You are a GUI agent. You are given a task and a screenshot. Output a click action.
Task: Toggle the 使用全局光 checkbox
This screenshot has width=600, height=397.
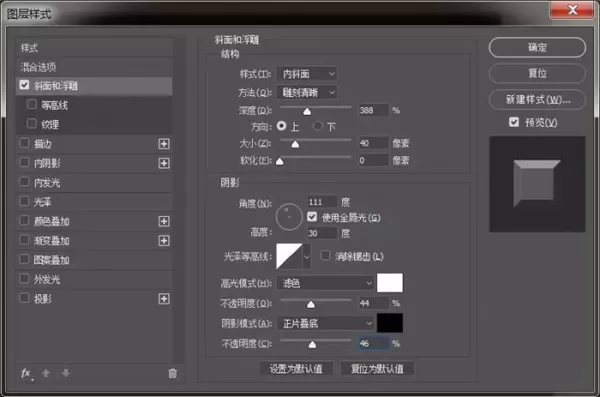[312, 217]
